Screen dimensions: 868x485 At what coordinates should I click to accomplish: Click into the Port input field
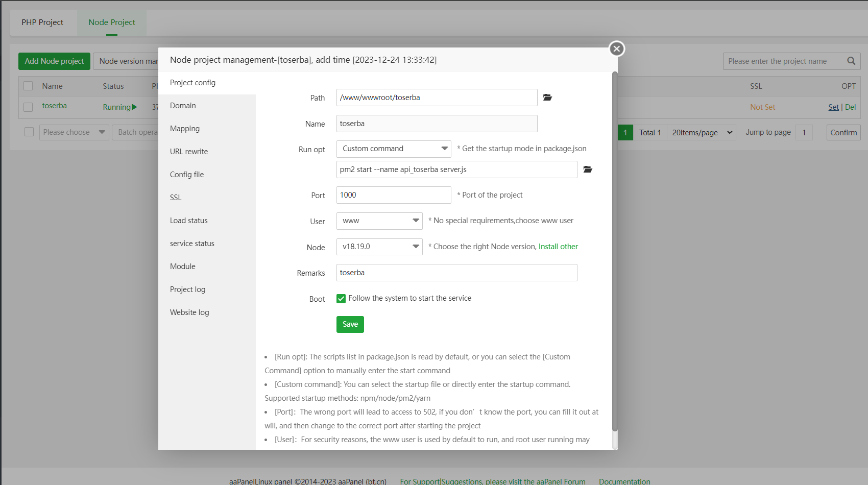(393, 195)
